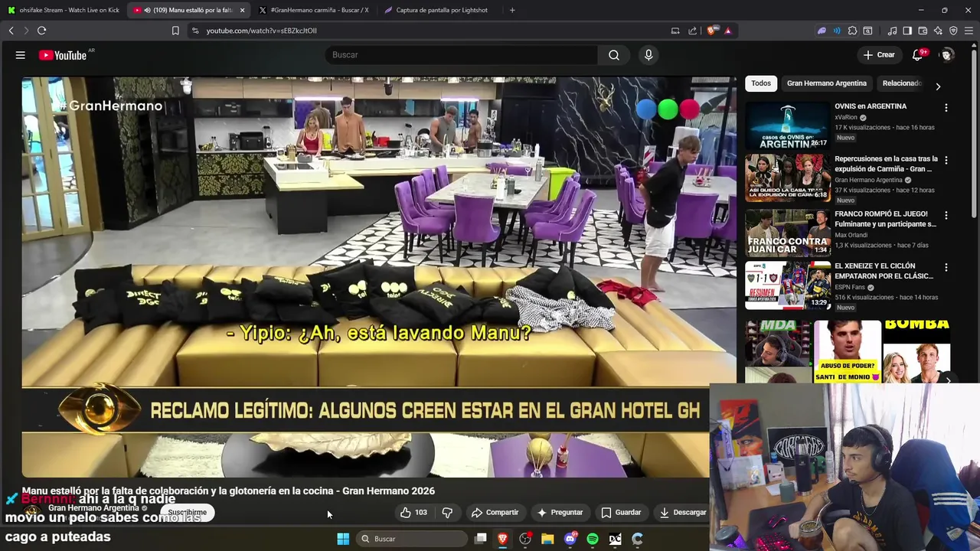
Task: Open the FRANCO CONTRA JUANI CAR thumbnail
Action: 787,233
